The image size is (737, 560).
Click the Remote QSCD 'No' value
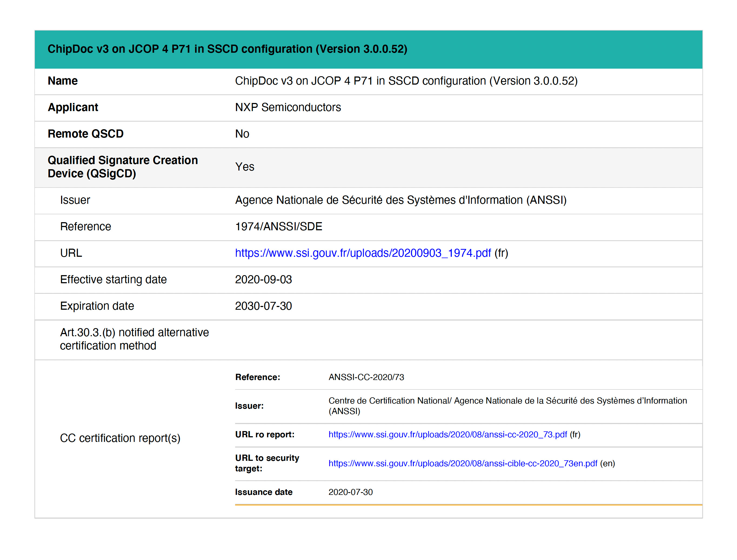(x=242, y=134)
